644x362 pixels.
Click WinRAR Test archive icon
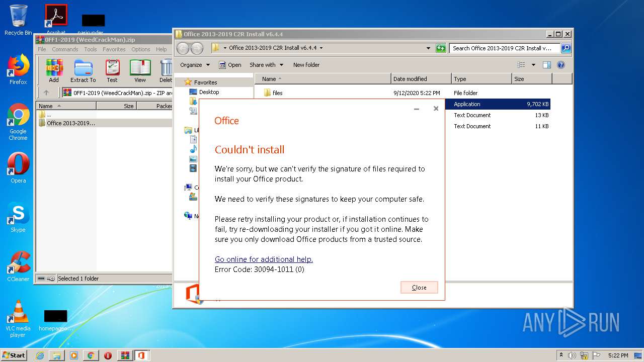[112, 71]
